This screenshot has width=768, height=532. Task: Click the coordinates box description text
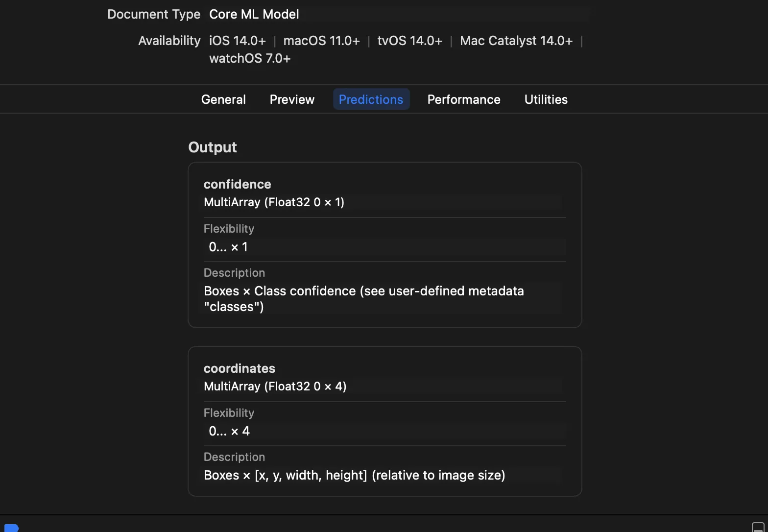(x=354, y=475)
